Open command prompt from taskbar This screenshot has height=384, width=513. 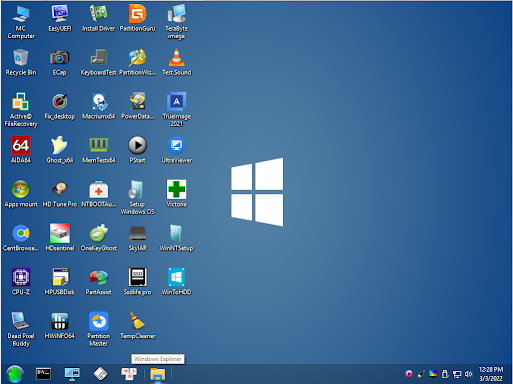[x=43, y=374]
